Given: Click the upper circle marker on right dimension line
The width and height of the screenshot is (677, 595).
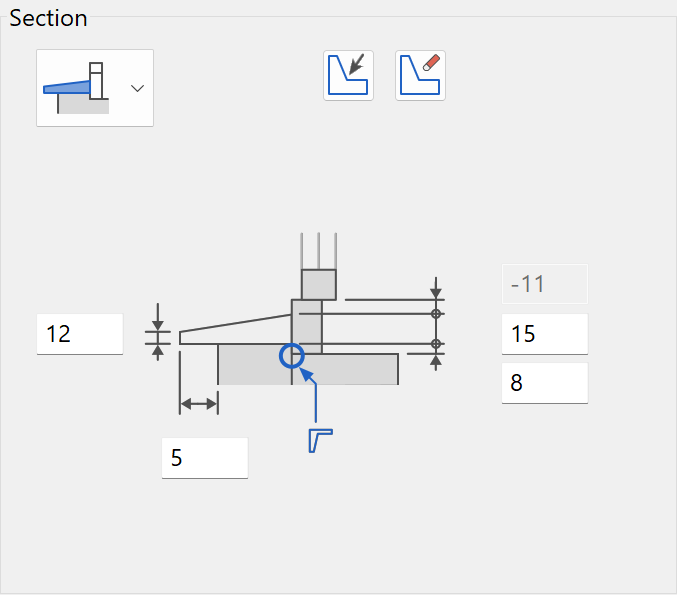Looking at the screenshot, I should tap(436, 314).
